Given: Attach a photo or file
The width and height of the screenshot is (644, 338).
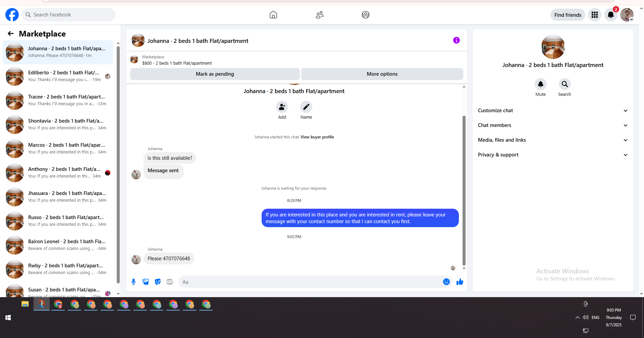Looking at the screenshot, I should tap(146, 282).
